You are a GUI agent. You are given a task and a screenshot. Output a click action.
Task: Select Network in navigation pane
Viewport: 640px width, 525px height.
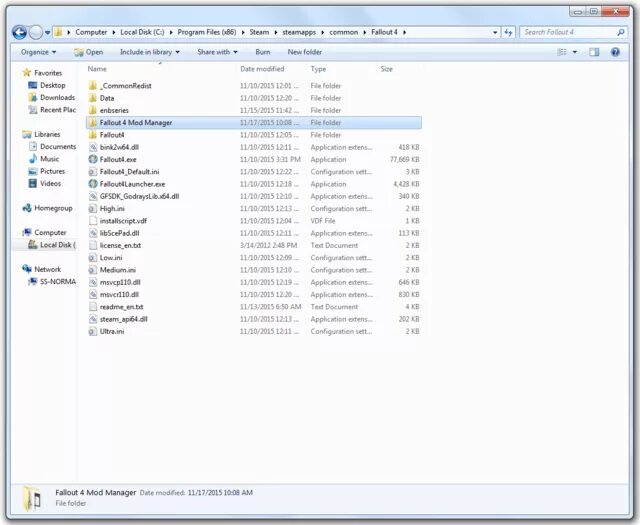click(42, 269)
